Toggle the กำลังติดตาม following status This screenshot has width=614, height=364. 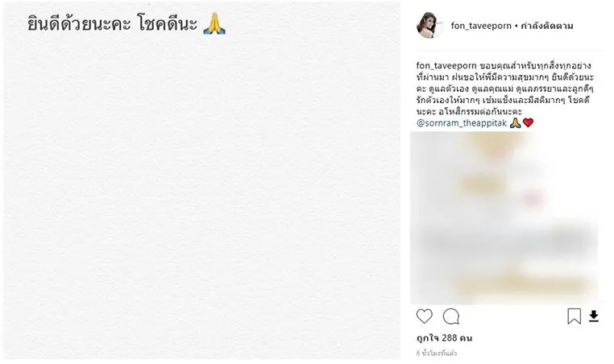coord(546,26)
